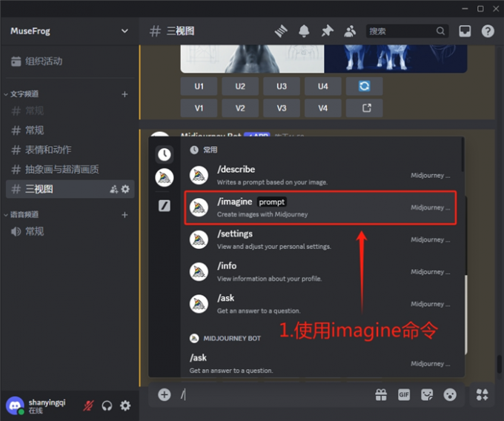Open the gift icon
The width and height of the screenshot is (504, 421).
point(381,394)
